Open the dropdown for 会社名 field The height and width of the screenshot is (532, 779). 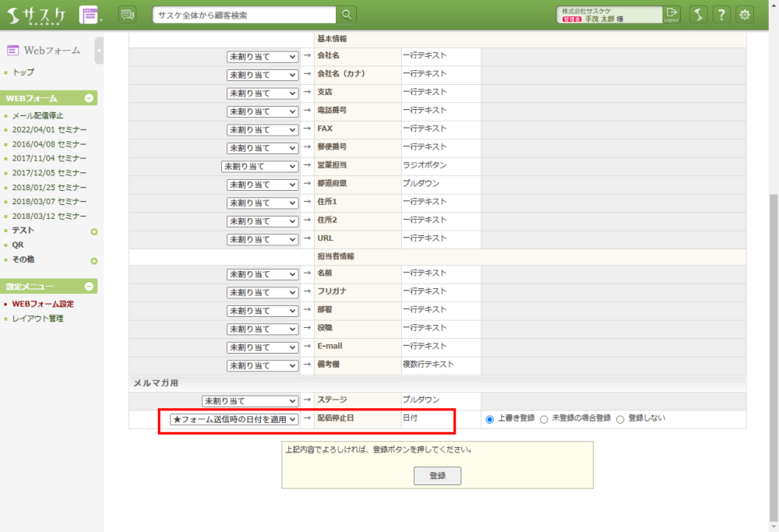click(263, 56)
